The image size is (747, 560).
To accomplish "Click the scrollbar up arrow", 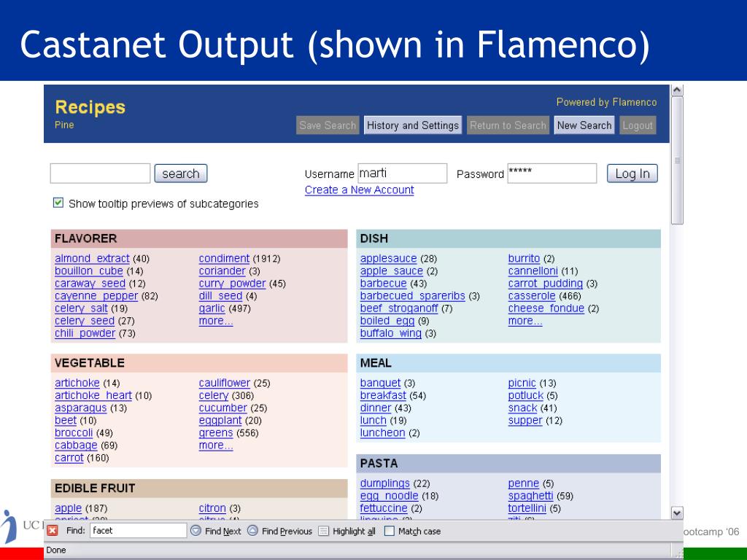I will (677, 90).
